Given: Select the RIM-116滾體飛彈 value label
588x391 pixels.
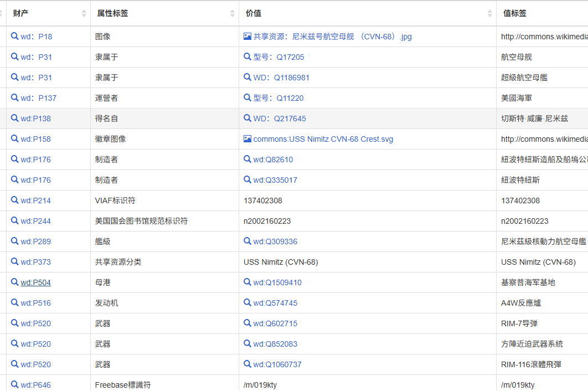Looking at the screenshot, I should click(531, 364).
